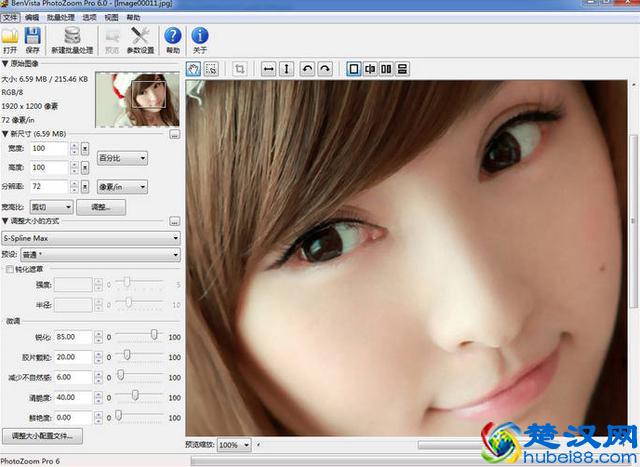640x467 pixels.
Task: Open 参数设置 (Preferences) tools icon
Action: pos(140,37)
